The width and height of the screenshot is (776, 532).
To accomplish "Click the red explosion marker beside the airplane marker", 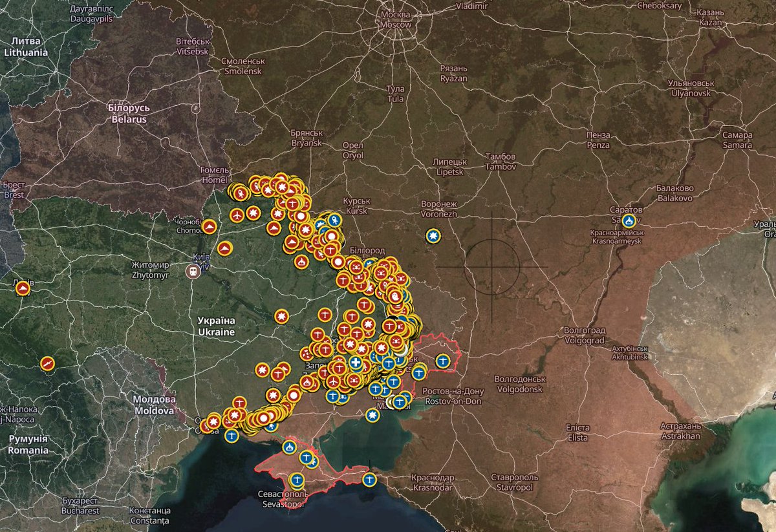I will click(253, 214).
